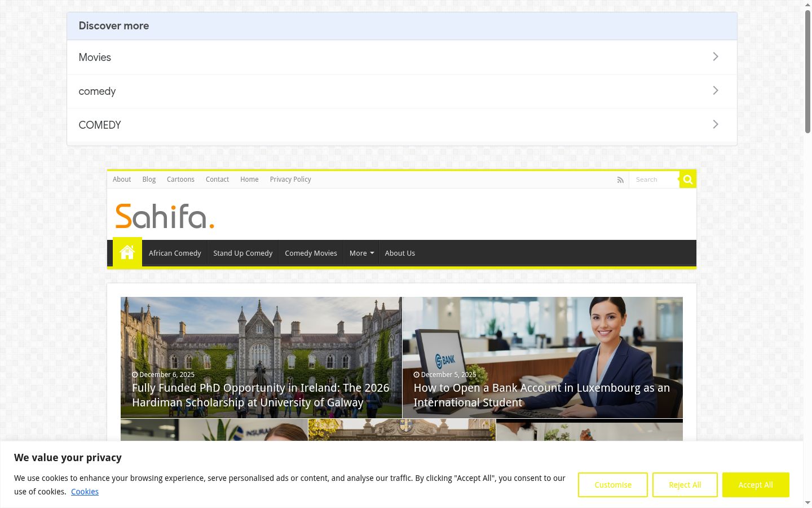Image resolution: width=812 pixels, height=508 pixels.
Task: Open the More dropdown menu
Action: (x=361, y=253)
